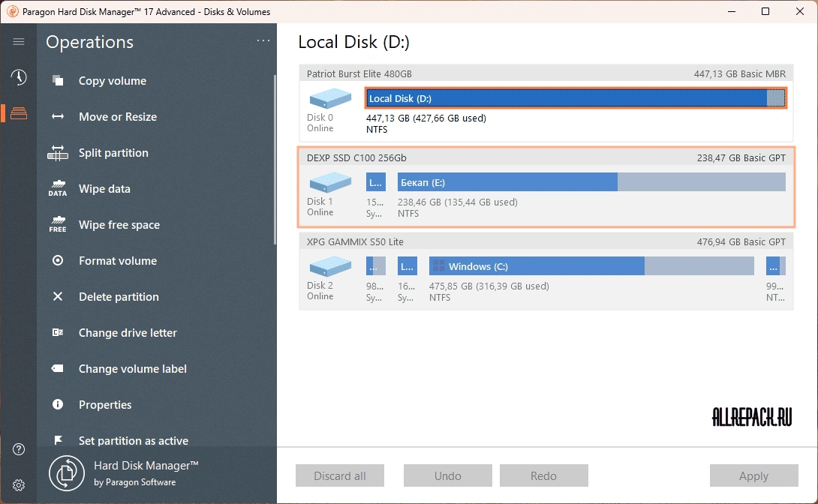Click the Copy volume icon
This screenshot has width=818, height=504.
[x=58, y=81]
